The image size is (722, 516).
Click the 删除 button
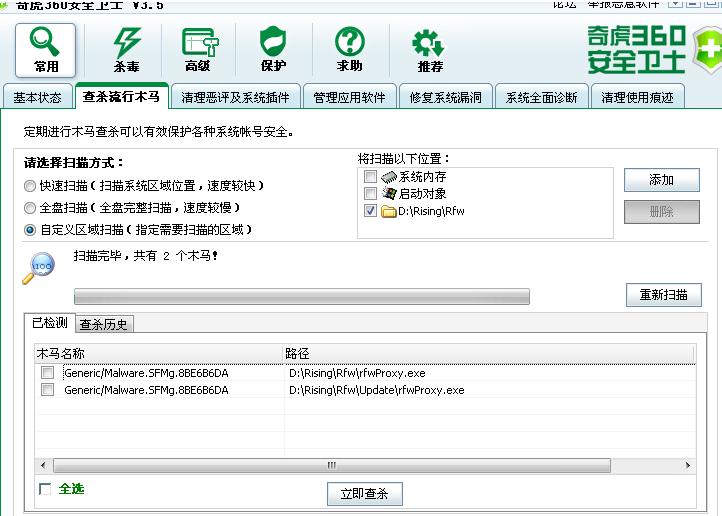click(x=662, y=212)
